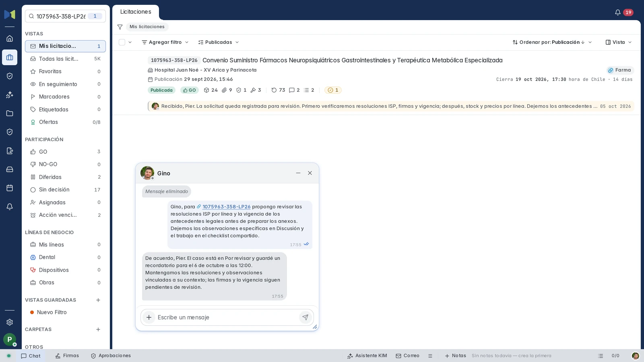Open the settings gear in left rail
The image size is (644, 362).
click(x=10, y=322)
